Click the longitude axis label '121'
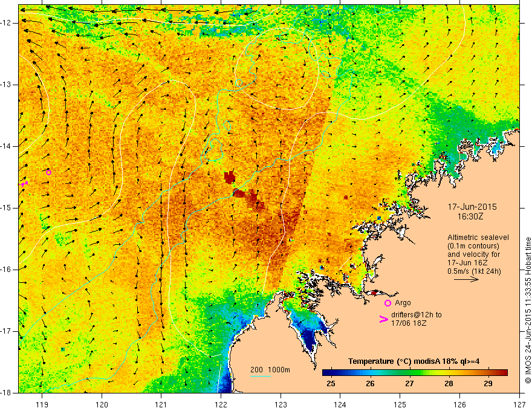The width and height of the screenshot is (532, 411). 161,404
